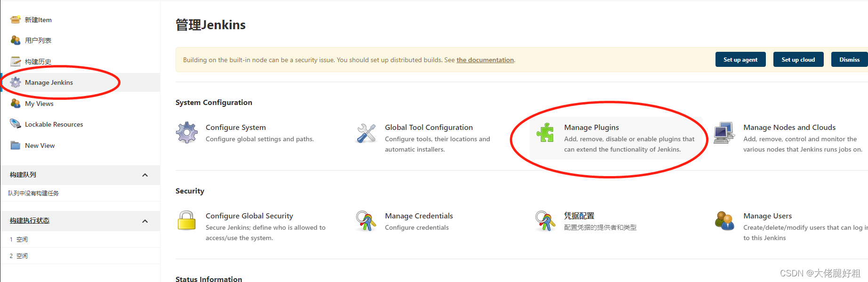The width and height of the screenshot is (868, 282).
Task: Click the 构建执行状态 heading link
Action: [30, 221]
